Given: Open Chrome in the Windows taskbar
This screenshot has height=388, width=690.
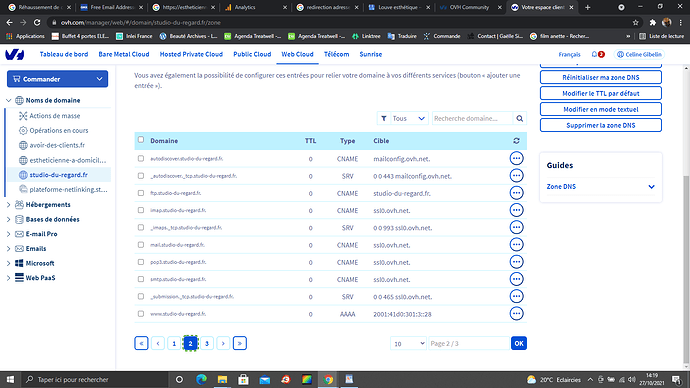Looking at the screenshot, I should 328,379.
